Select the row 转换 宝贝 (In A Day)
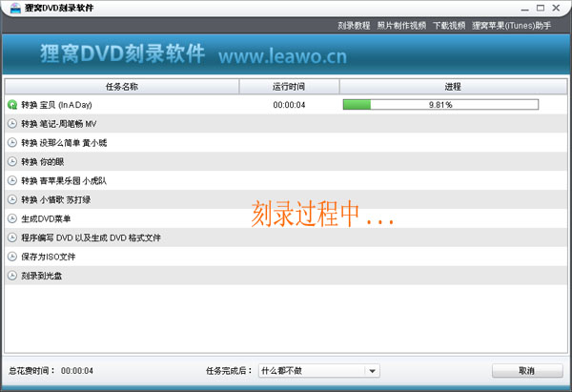572x392 pixels. click(x=286, y=105)
